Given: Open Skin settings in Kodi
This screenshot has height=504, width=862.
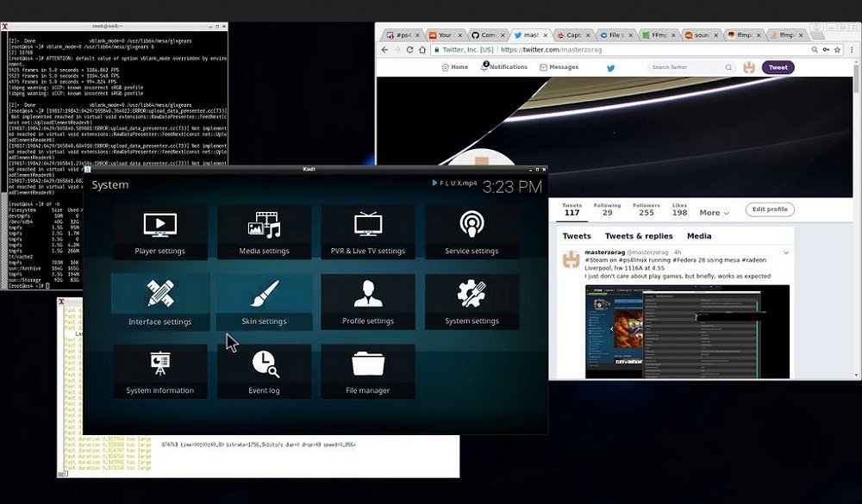Looking at the screenshot, I should coord(264,302).
